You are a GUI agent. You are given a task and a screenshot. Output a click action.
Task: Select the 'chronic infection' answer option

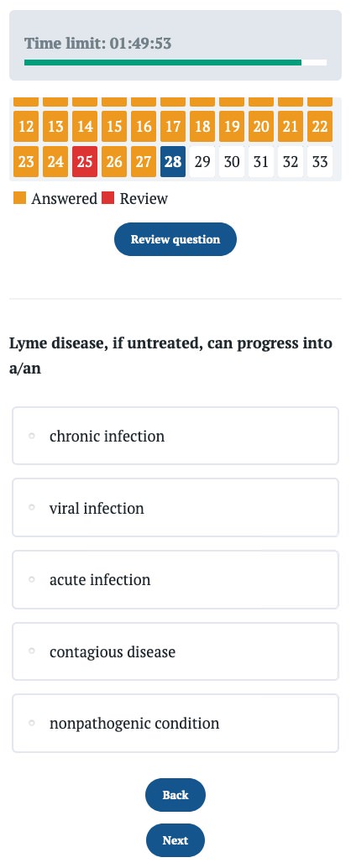click(175, 436)
